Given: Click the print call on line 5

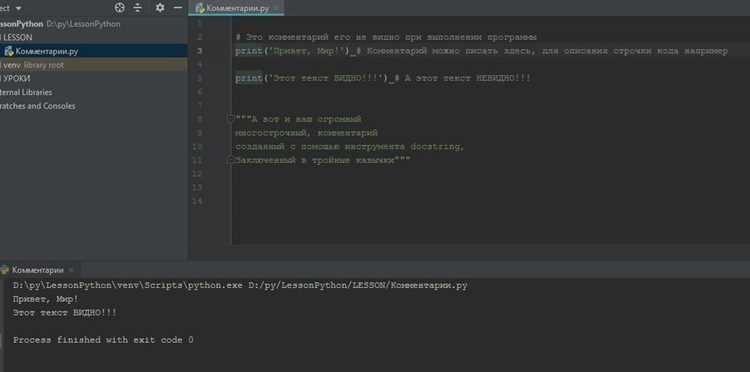Looking at the screenshot, I should tap(312, 78).
